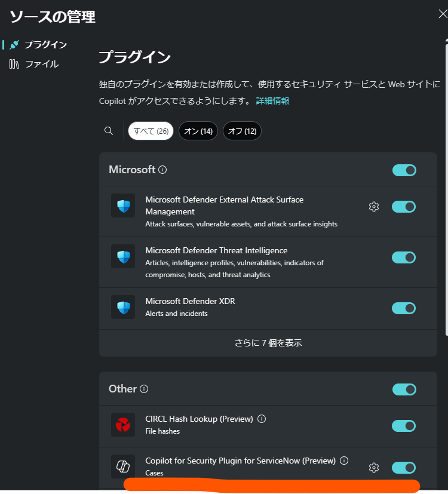Select the オフ (12) filter

242,131
